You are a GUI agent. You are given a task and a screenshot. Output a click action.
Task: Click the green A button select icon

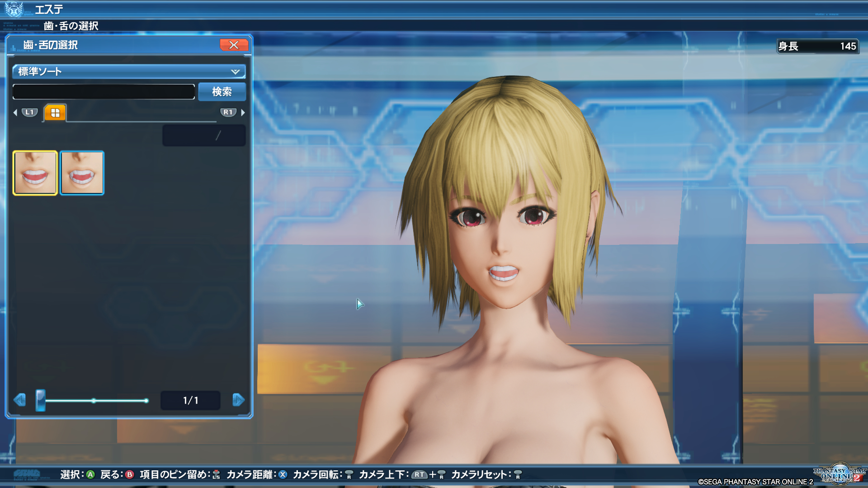(x=90, y=474)
